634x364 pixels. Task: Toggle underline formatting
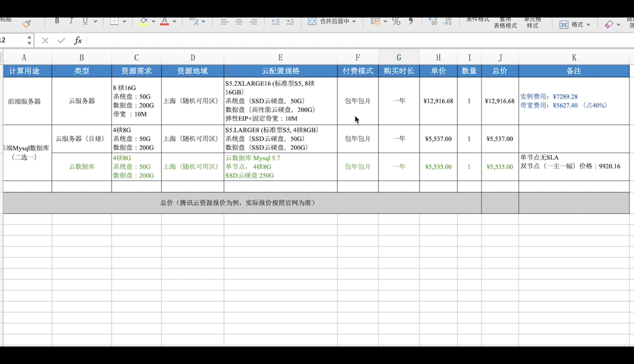click(x=85, y=21)
